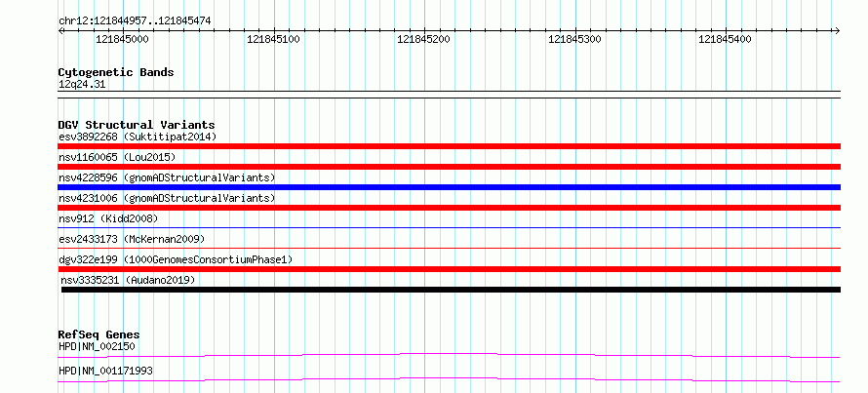Screen dimensions: 868x393
Task: Select the red bar for esv3892268
Action: (x=450, y=146)
